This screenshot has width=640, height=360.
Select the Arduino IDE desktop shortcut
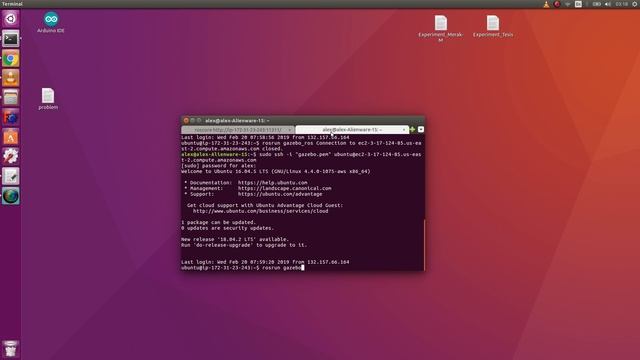51,22
